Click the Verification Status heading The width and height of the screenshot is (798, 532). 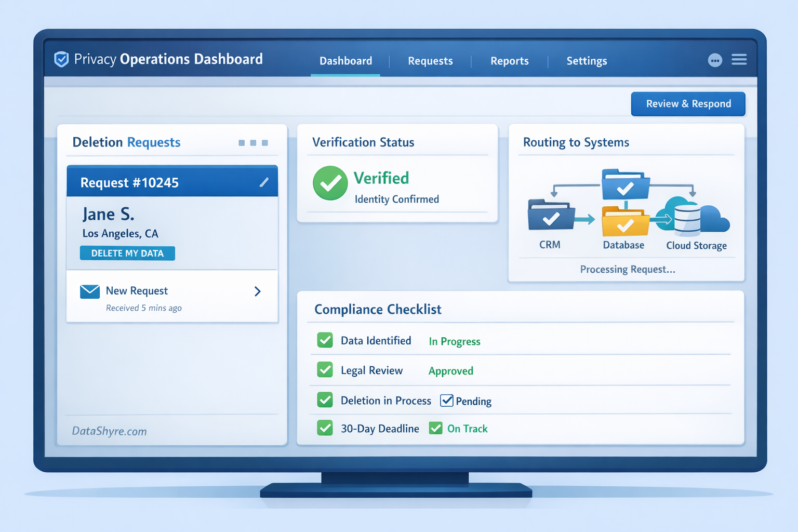coord(363,142)
